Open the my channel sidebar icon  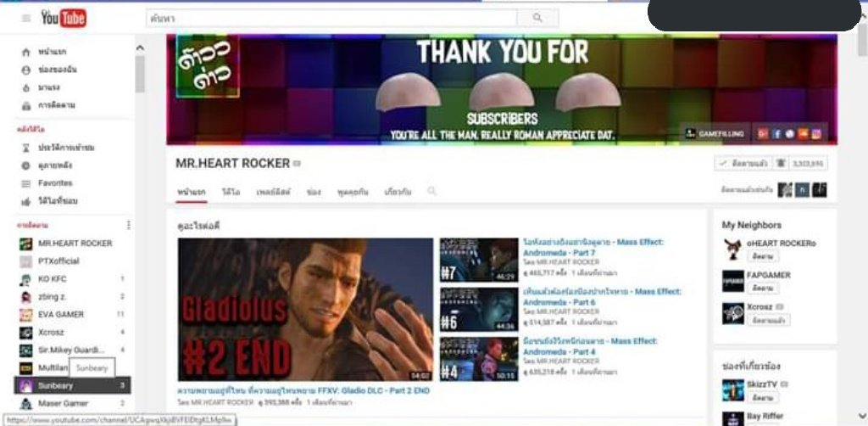coord(25,70)
